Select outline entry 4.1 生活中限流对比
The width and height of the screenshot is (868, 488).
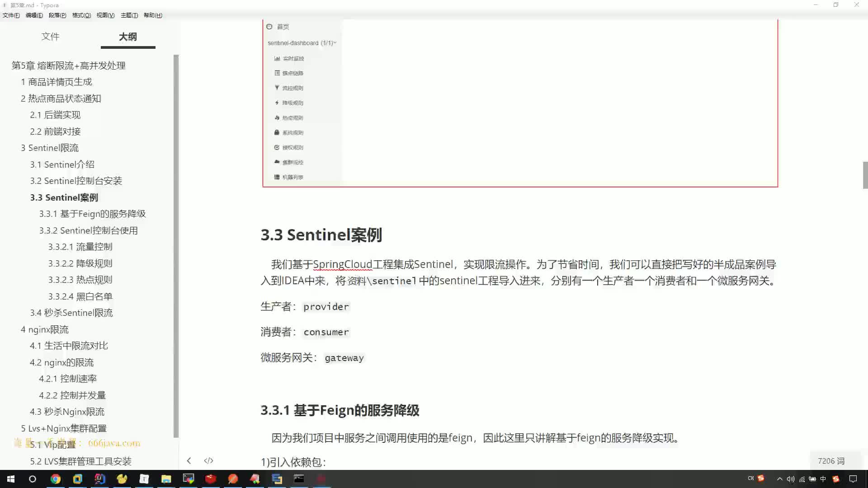click(x=69, y=346)
